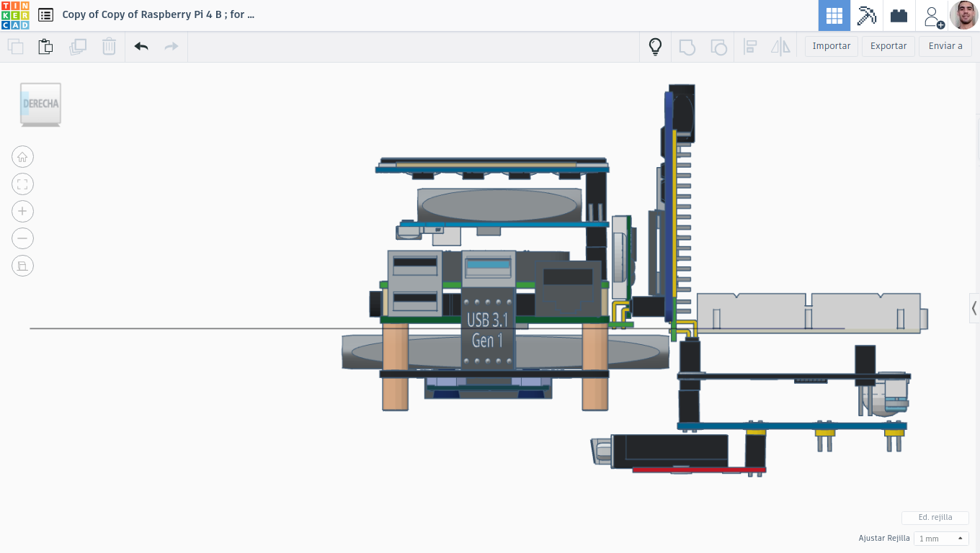
Task: Toggle orthographic perspective view
Action: click(22, 266)
